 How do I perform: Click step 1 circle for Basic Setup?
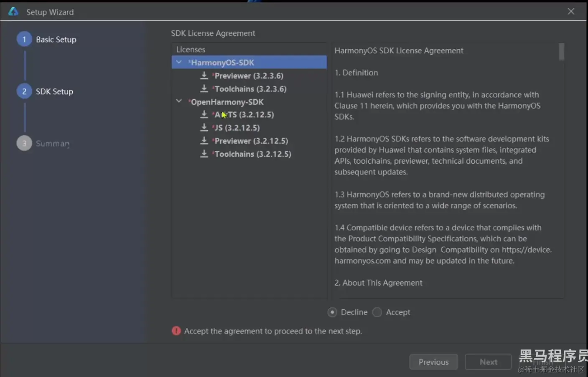24,39
